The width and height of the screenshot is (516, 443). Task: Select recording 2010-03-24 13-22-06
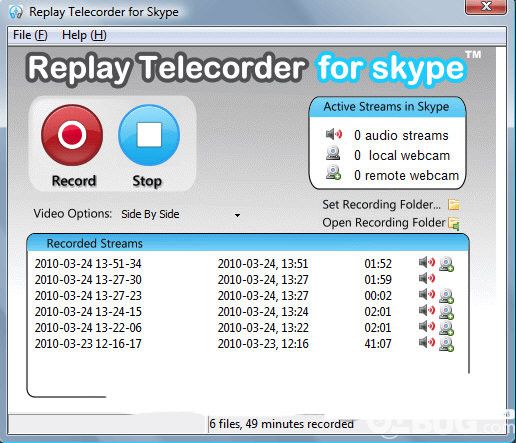(88, 328)
